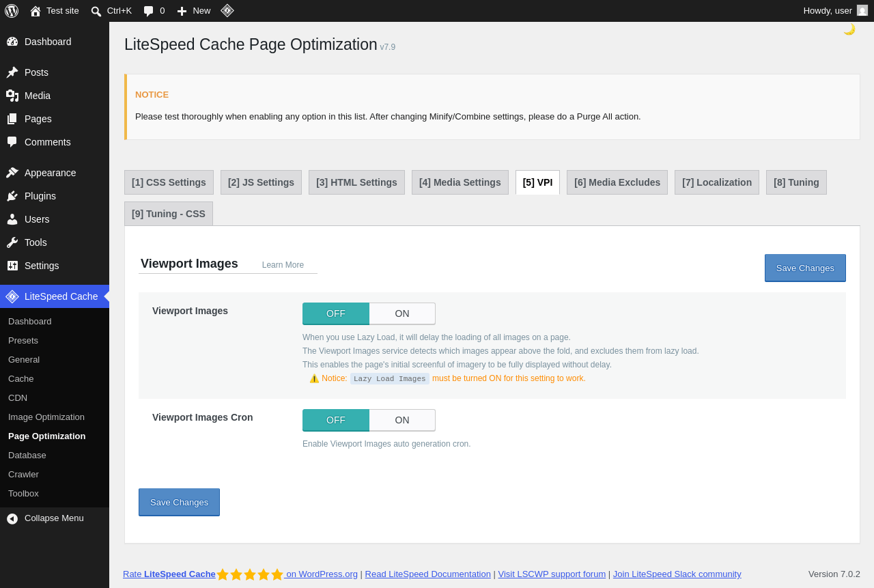Select Page Optimization submenu item
Viewport: 874px width, 588px height.
click(x=47, y=436)
